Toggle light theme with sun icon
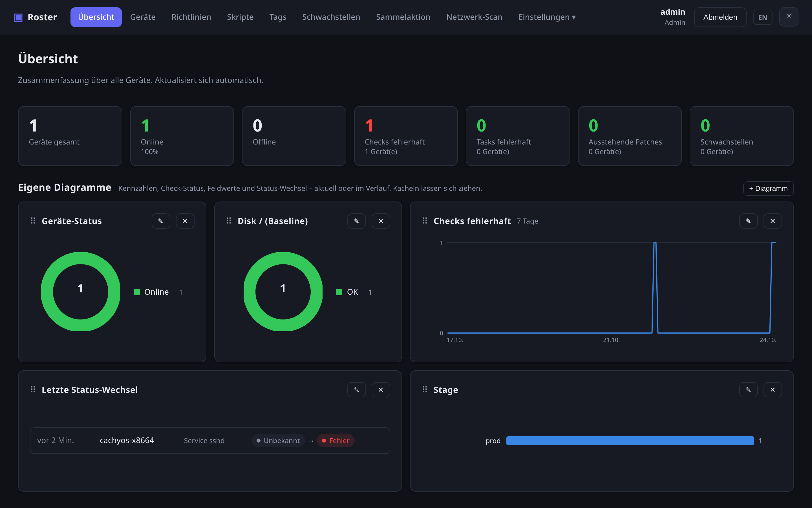The width and height of the screenshot is (812, 508). tap(789, 17)
